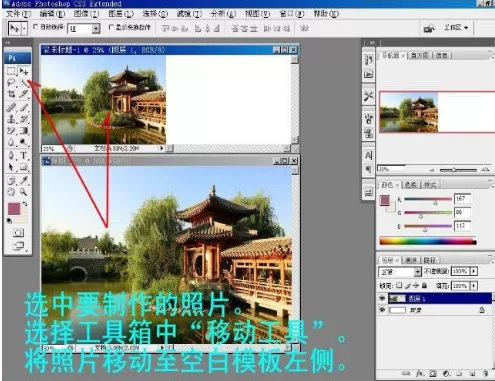
Task: Open the Character panel from the dock
Action: tap(368, 155)
